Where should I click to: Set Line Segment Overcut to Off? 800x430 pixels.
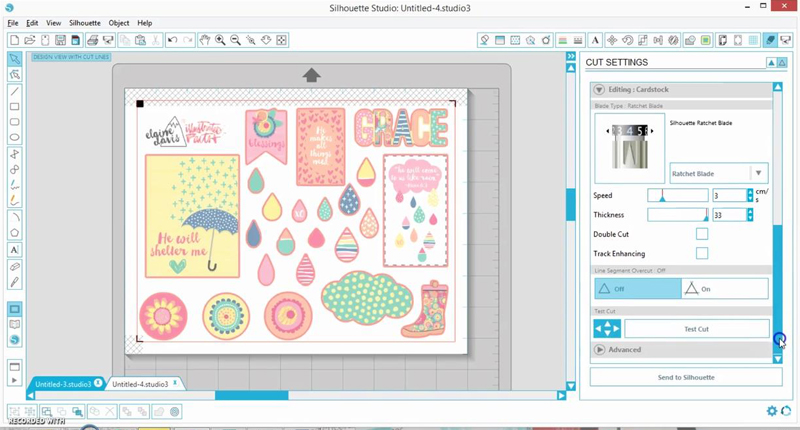(637, 289)
